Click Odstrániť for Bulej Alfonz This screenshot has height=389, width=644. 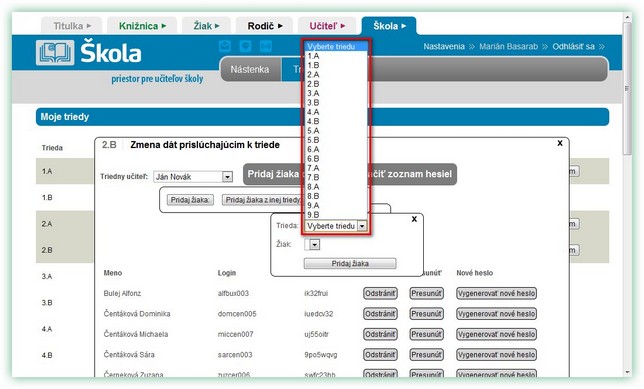click(x=380, y=293)
